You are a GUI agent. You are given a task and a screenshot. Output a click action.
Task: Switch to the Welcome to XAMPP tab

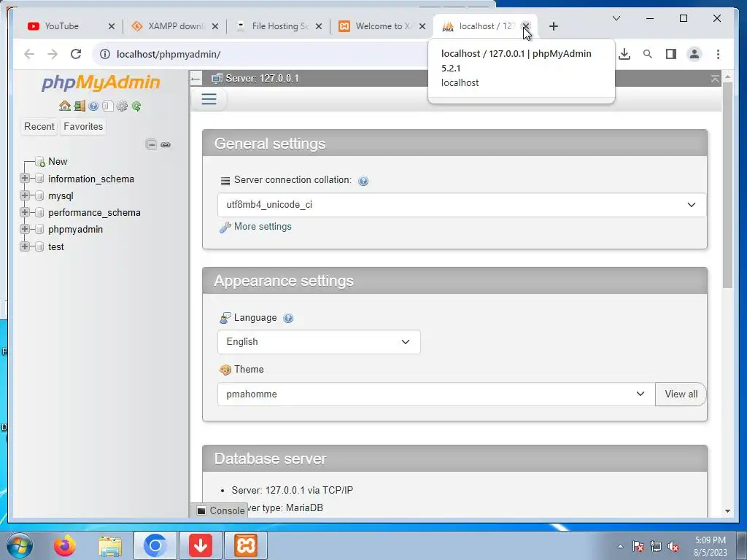(x=383, y=26)
